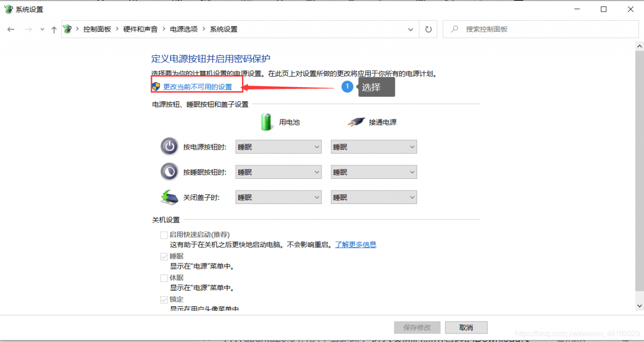Image resolution: width=644 pixels, height=342 pixels.
Task: Click the 接通电源 column label
Action: tap(382, 122)
